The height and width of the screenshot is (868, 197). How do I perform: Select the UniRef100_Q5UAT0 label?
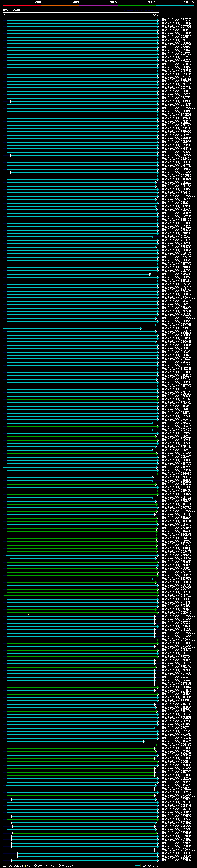[177, 426]
